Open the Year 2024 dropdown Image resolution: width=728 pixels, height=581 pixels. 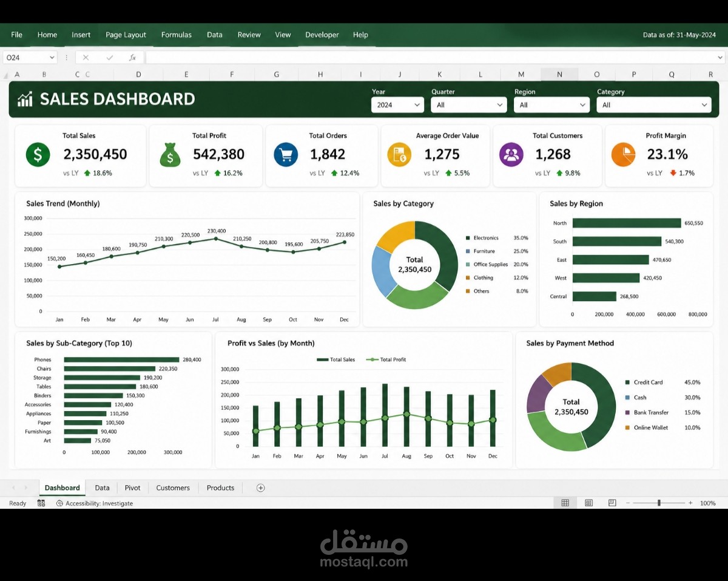397,105
